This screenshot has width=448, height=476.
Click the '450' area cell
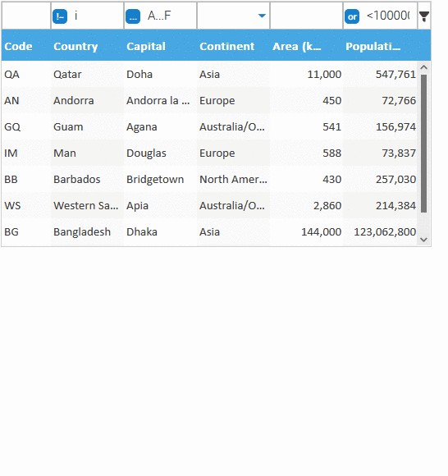(306, 100)
